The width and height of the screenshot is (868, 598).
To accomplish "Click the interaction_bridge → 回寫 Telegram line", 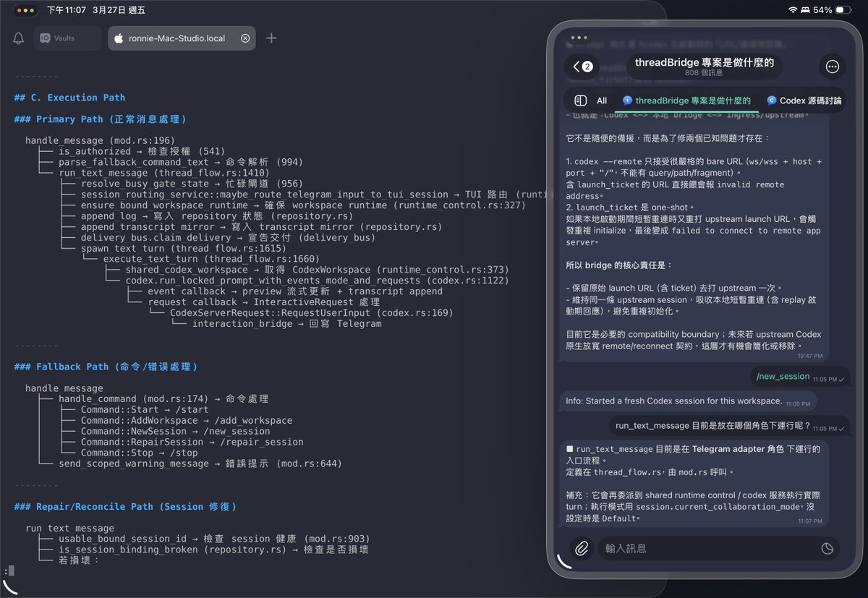I will click(286, 323).
